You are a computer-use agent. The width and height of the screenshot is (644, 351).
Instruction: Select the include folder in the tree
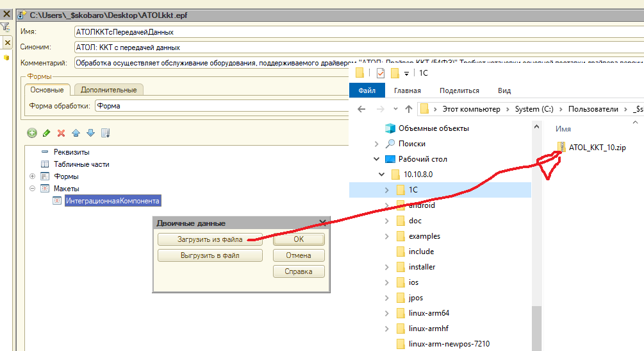coord(422,252)
